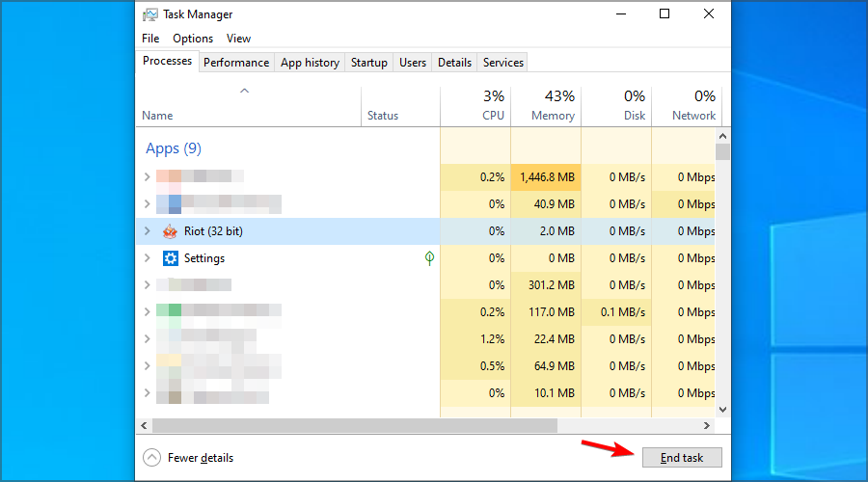Switch to the Details tab
The height and width of the screenshot is (482, 868).
click(454, 63)
